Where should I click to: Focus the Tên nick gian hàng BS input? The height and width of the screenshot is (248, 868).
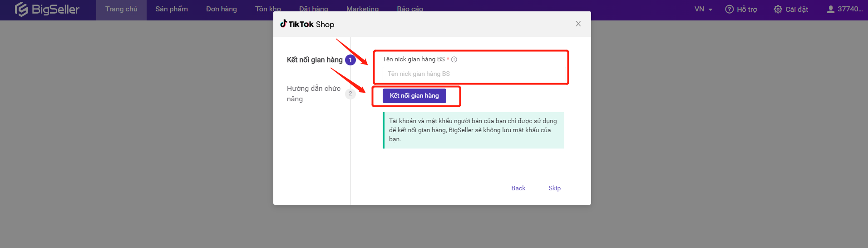click(474, 74)
